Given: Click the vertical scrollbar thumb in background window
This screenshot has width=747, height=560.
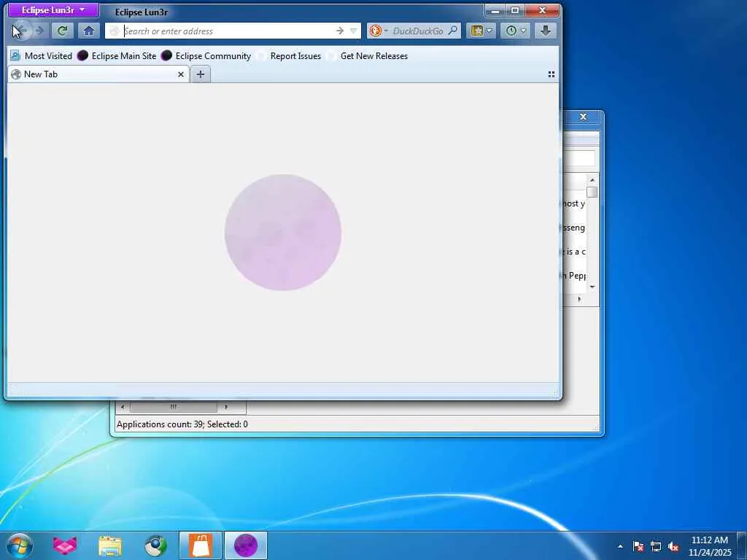Looking at the screenshot, I should [x=592, y=192].
